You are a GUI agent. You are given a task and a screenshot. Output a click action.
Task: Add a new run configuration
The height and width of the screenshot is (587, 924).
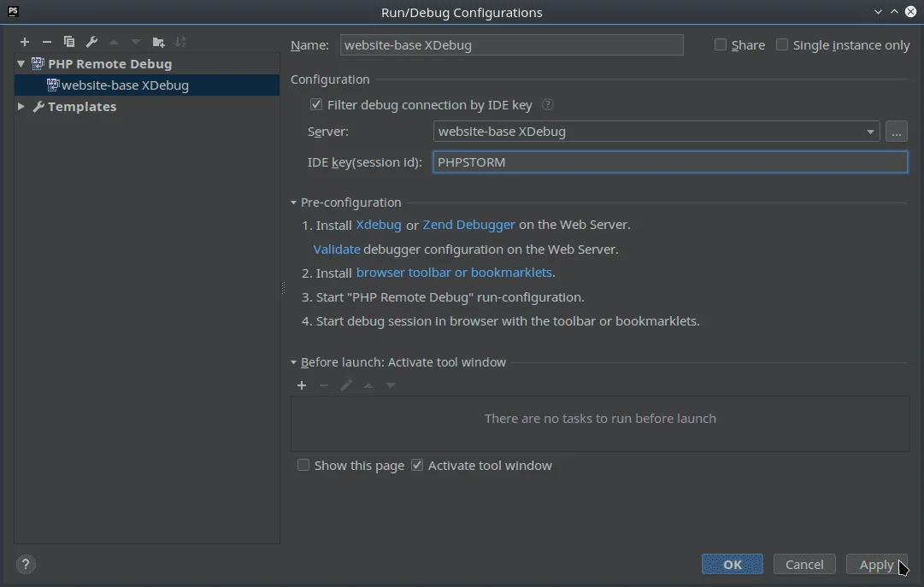click(24, 41)
